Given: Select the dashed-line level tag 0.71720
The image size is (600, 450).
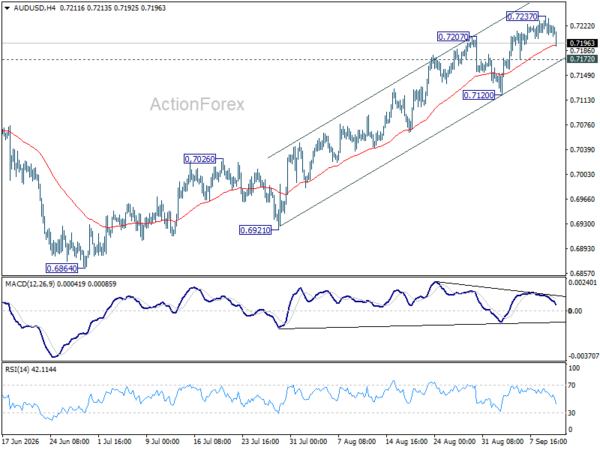Looking at the screenshot, I should (582, 59).
